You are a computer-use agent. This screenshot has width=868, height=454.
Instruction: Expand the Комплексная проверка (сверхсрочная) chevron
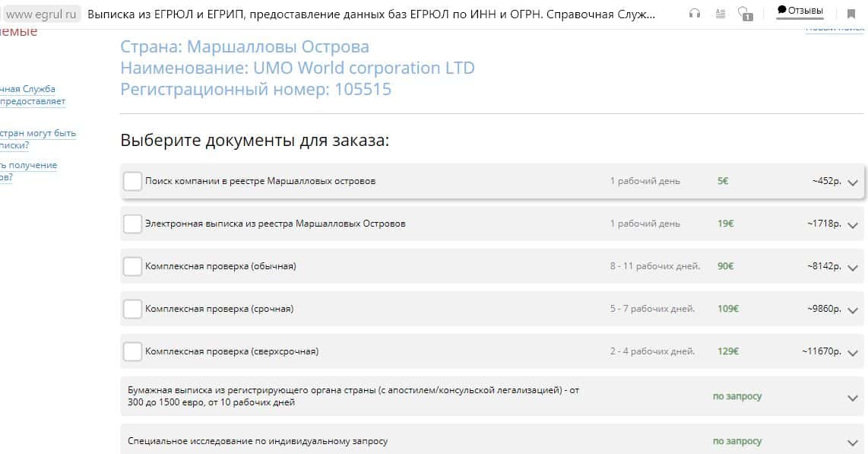(853, 353)
